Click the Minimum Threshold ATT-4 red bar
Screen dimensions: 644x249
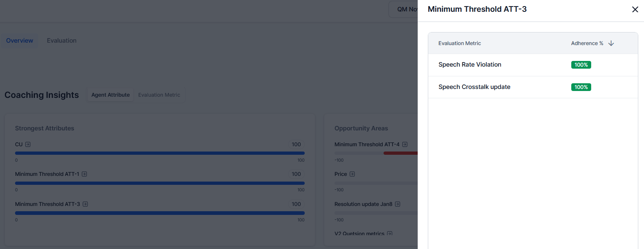coord(401,153)
